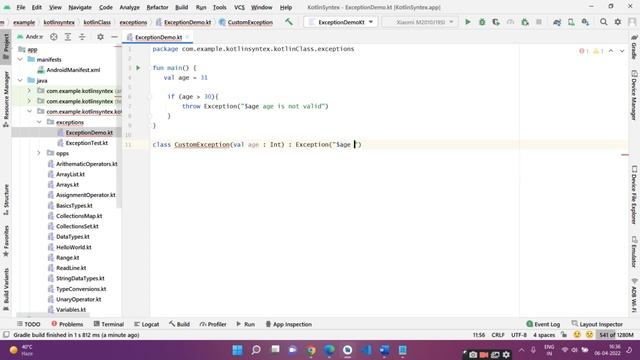
Task: Open Gradle tool window
Action: [x=634, y=47]
